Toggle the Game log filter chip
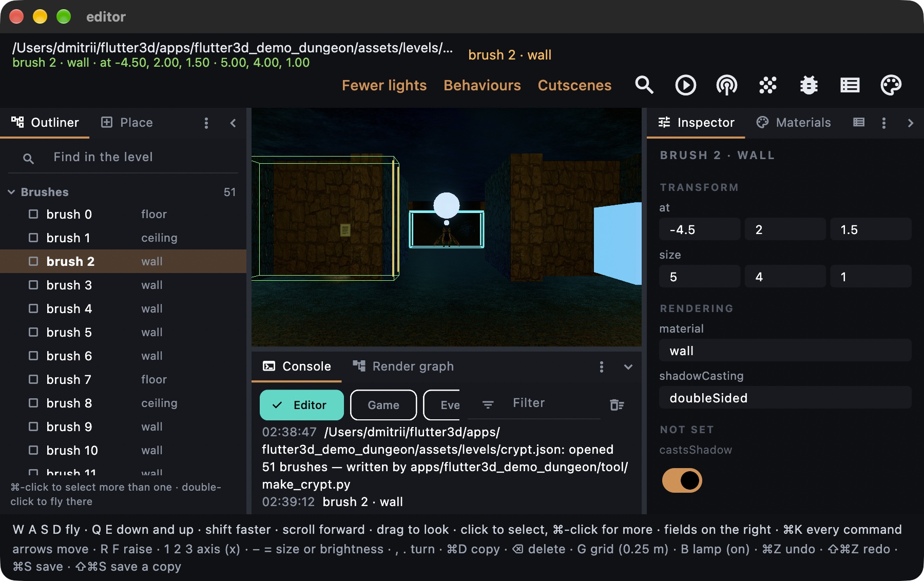The width and height of the screenshot is (924, 581). (383, 405)
